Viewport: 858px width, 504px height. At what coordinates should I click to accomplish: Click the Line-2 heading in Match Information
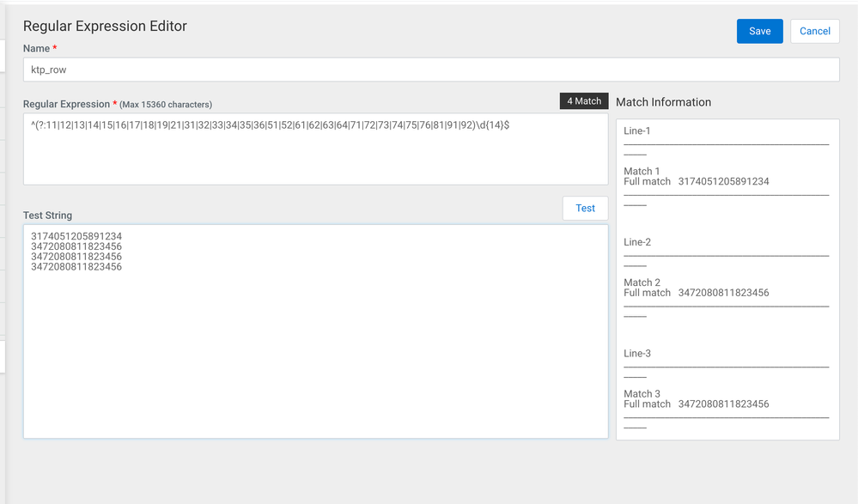click(637, 242)
